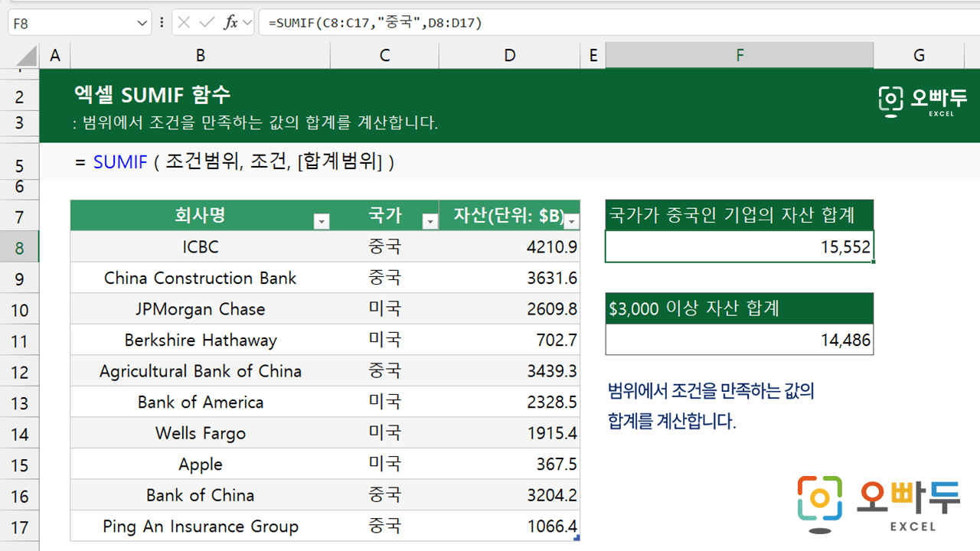Select the asset value 2328.5
This screenshot has height=551, width=980.
[510, 402]
